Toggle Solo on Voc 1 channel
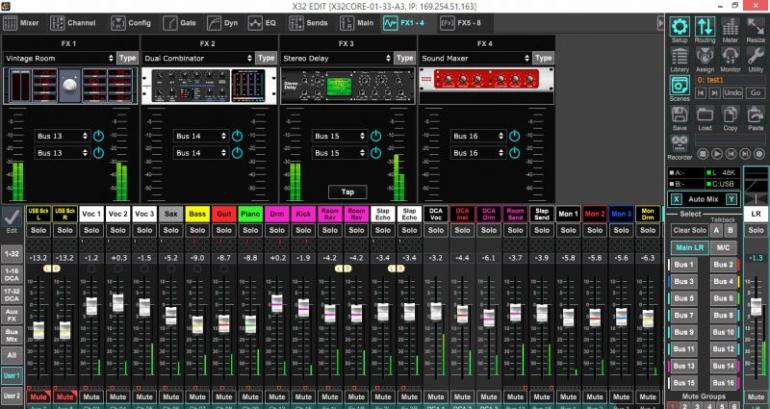This screenshot has width=770, height=409. [x=91, y=230]
